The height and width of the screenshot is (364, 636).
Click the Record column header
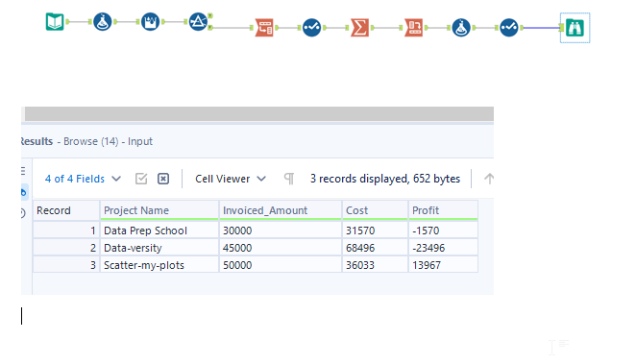[66, 210]
